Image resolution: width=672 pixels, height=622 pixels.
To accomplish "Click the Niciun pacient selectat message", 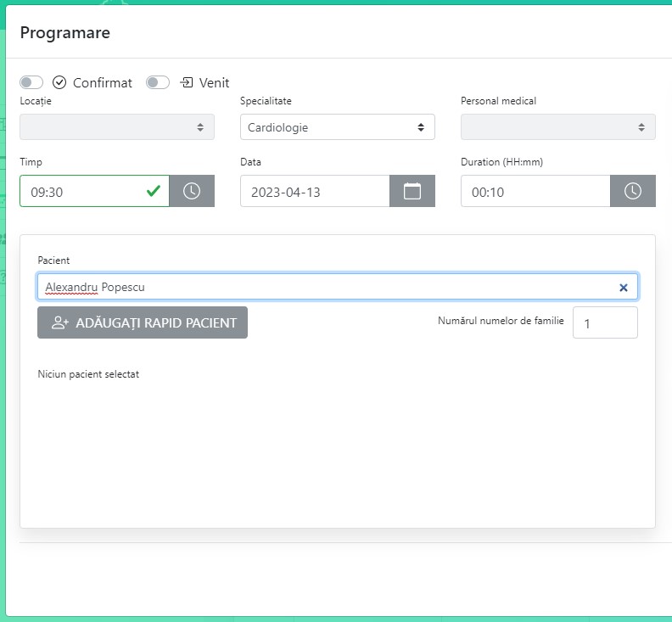I will click(88, 374).
